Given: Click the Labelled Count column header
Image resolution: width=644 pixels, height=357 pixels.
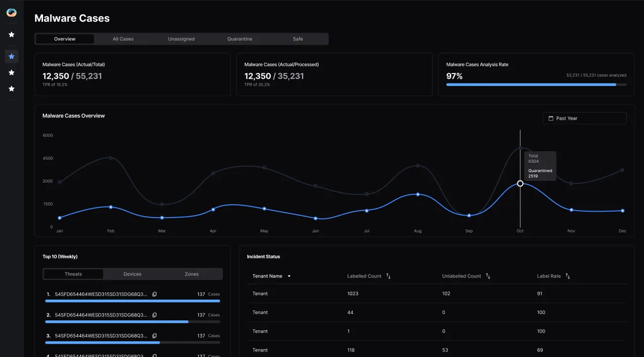Looking at the screenshot, I should pyautogui.click(x=364, y=276).
